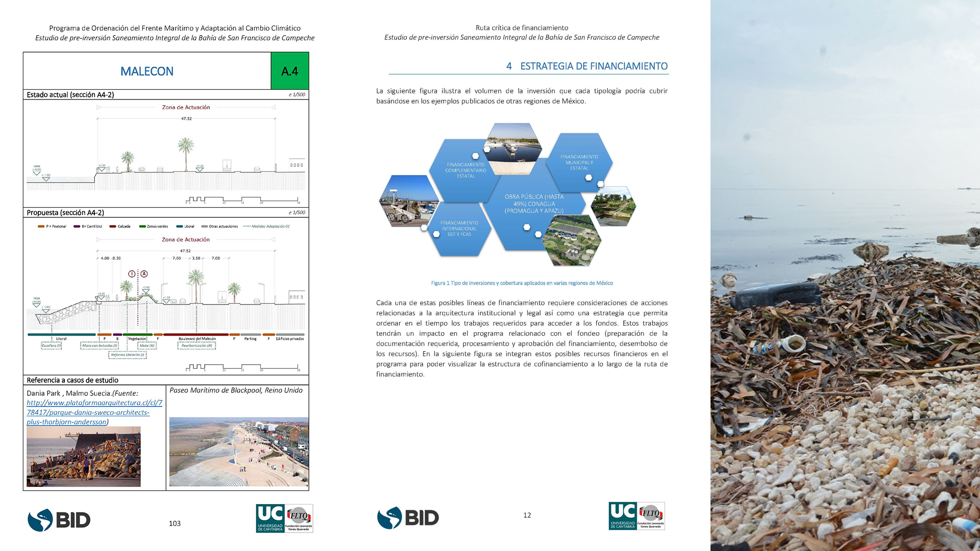
Task: Select the Dania Park sunset photo
Action: pyautogui.click(x=84, y=457)
